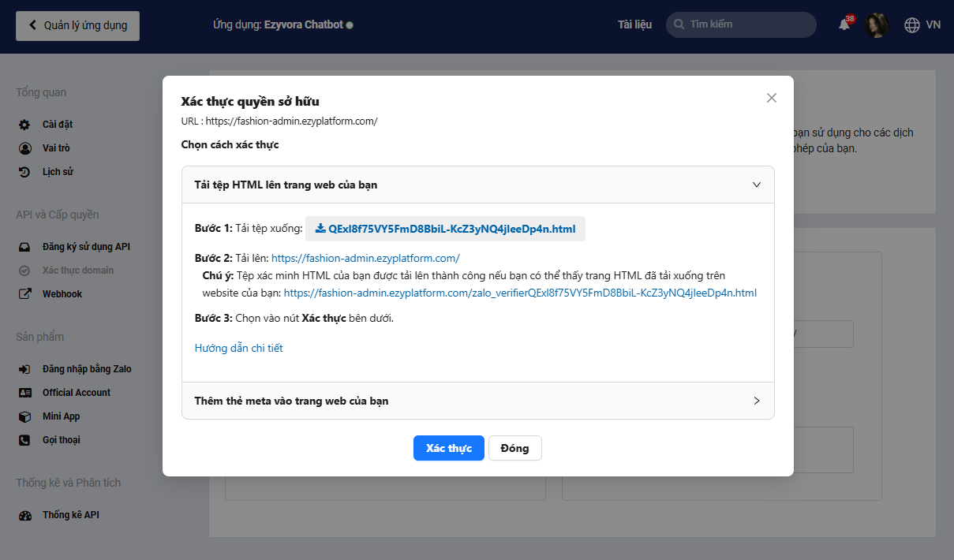Open Gọi thoại in sidebar
954x560 pixels.
(x=62, y=440)
